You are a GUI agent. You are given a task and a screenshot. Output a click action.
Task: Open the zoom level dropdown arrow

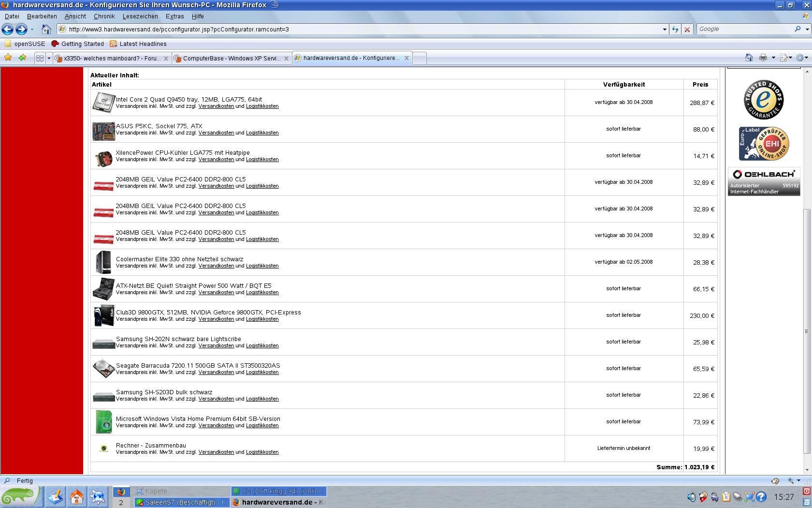pyautogui.click(x=798, y=480)
